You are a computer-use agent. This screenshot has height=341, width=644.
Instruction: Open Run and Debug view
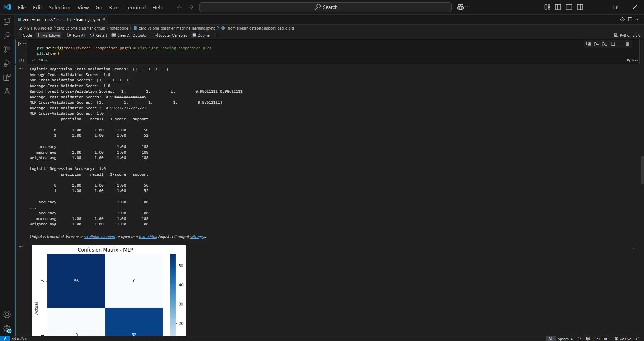7,63
